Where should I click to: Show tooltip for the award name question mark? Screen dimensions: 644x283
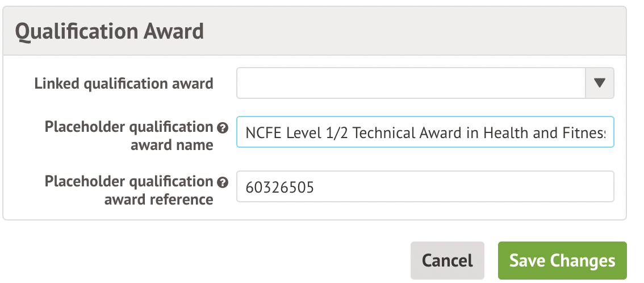tap(223, 127)
